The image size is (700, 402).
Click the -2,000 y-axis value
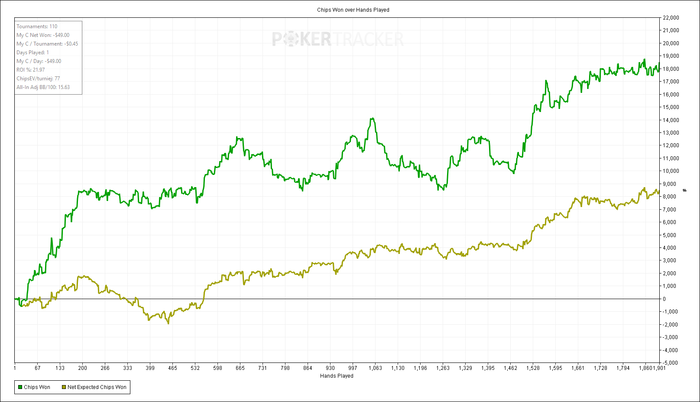click(x=670, y=325)
